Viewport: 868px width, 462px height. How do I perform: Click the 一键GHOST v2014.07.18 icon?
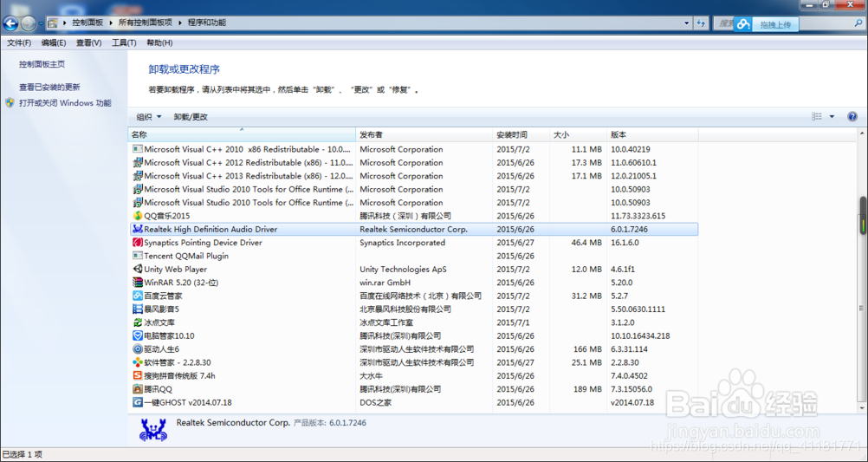[138, 402]
